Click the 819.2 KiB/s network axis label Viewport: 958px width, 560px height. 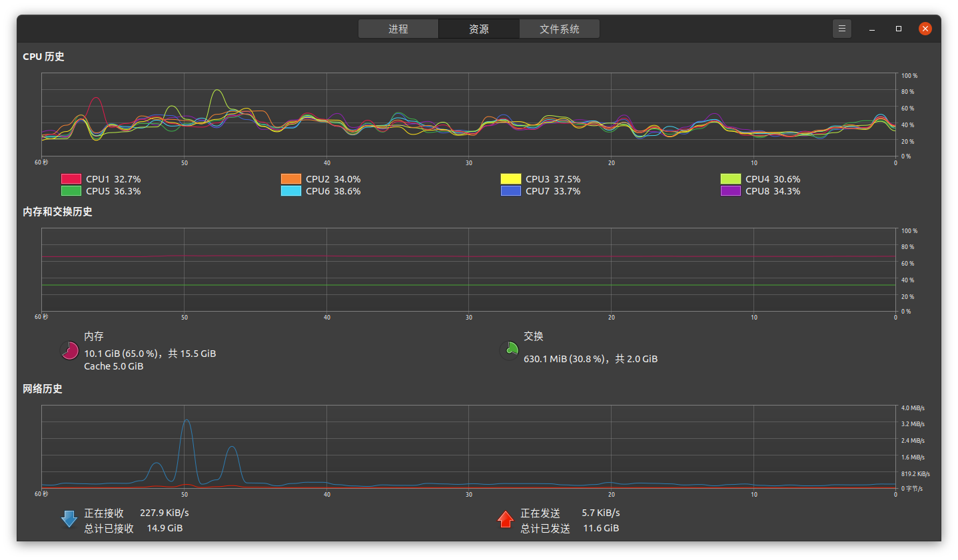tap(915, 474)
